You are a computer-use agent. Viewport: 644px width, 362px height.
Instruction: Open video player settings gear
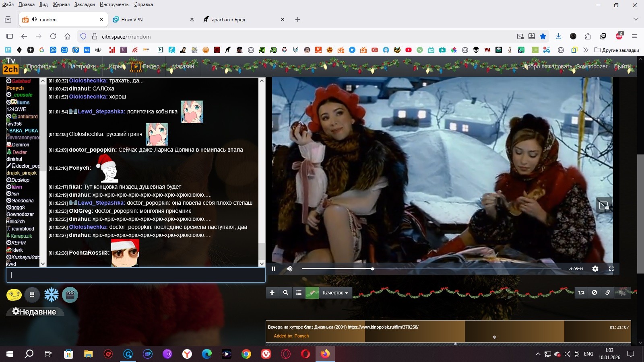595,269
